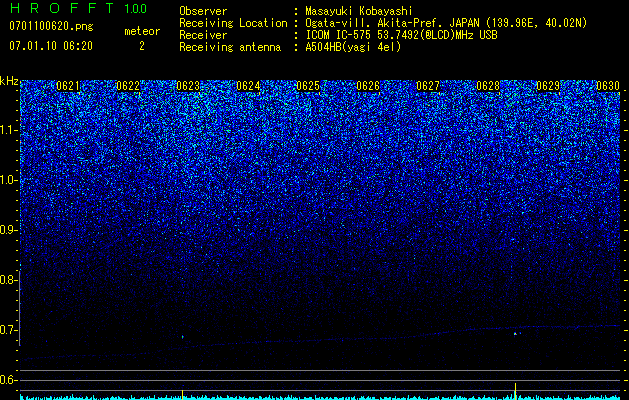
Task: Click the 1.0 kHz axis label
Action: (9, 180)
